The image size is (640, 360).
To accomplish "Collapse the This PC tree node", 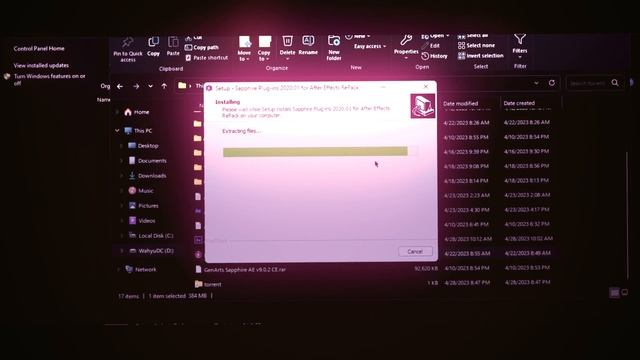I will [118, 131].
